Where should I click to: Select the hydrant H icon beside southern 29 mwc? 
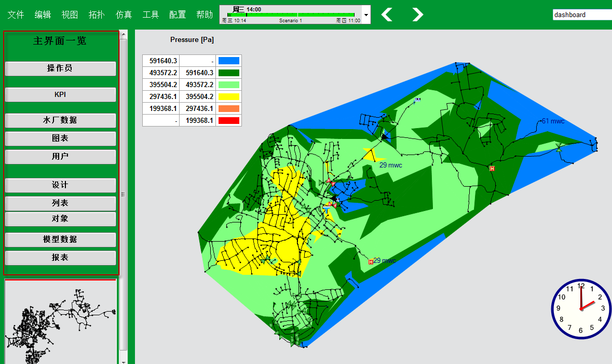point(370,262)
